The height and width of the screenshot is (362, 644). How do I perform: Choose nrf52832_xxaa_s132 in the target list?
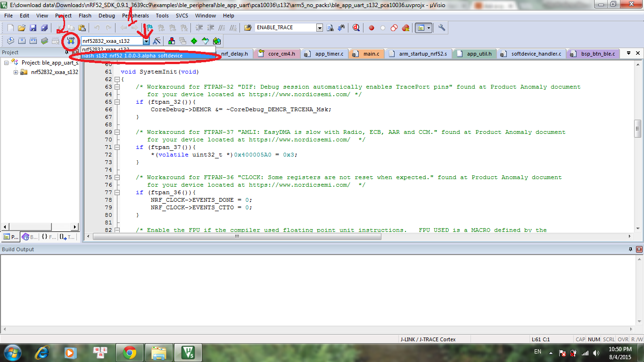[148, 49]
